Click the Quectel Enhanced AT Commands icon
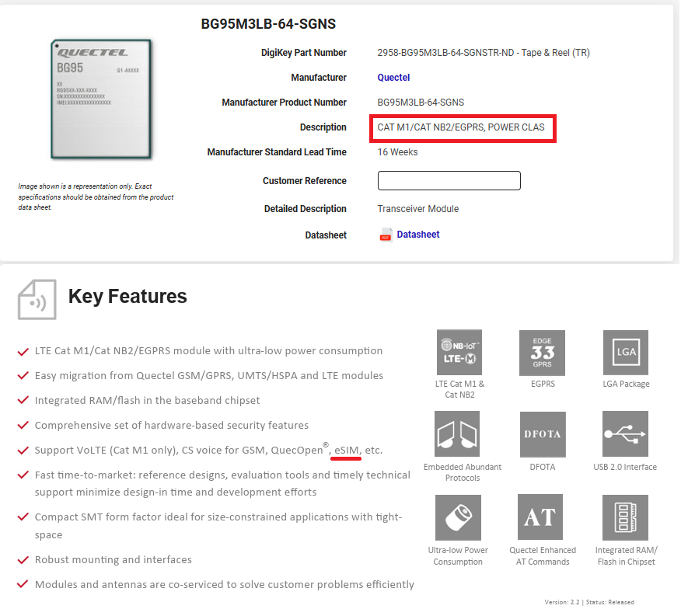The height and width of the screenshot is (616, 681). [540, 517]
